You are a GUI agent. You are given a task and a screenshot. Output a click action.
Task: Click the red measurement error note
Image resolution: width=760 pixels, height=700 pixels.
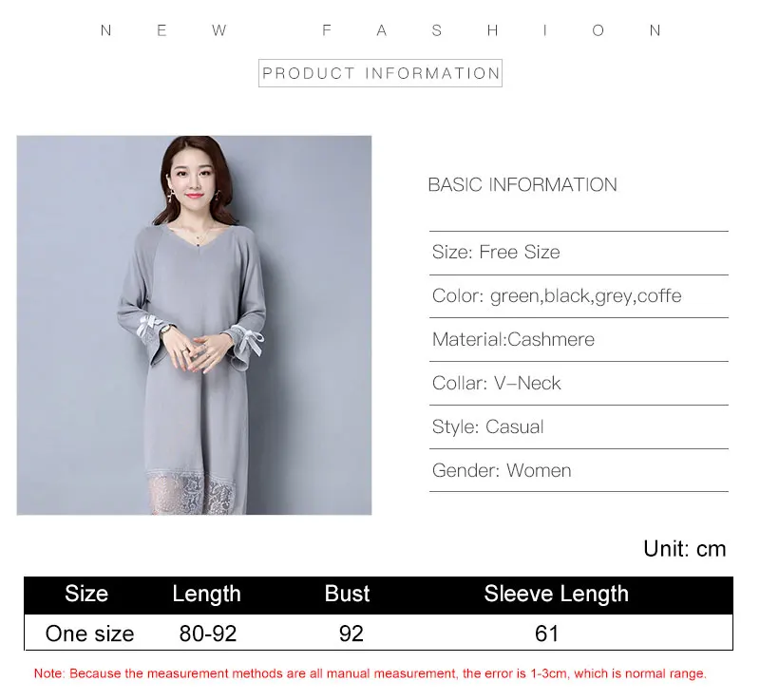pyautogui.click(x=370, y=673)
